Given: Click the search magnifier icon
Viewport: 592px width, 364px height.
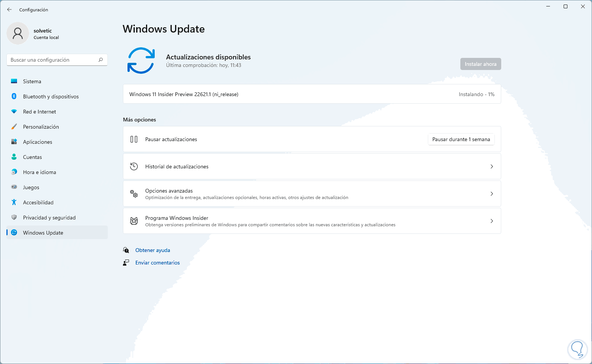Looking at the screenshot, I should pyautogui.click(x=101, y=60).
